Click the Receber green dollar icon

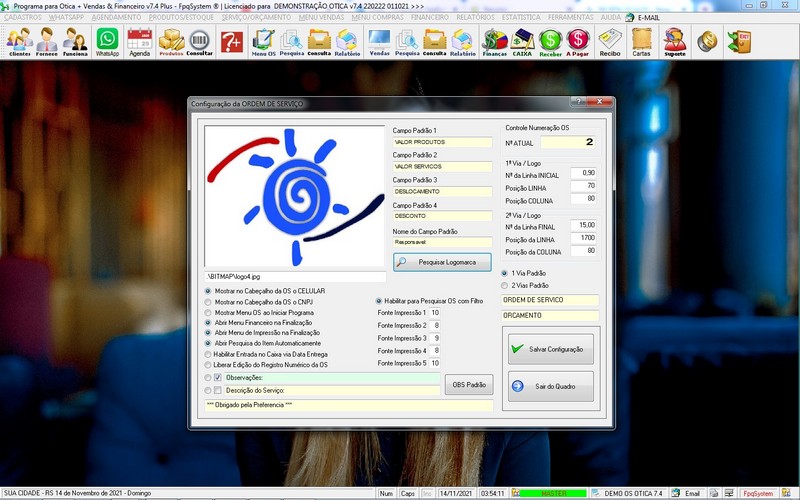[x=550, y=41]
